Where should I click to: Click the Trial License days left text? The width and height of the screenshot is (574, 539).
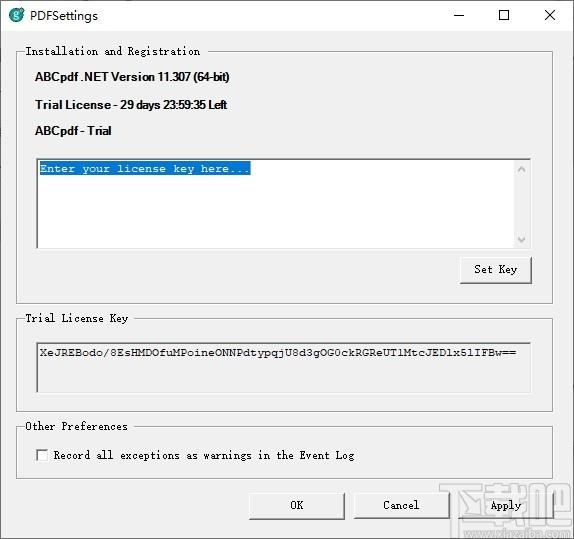point(131,105)
